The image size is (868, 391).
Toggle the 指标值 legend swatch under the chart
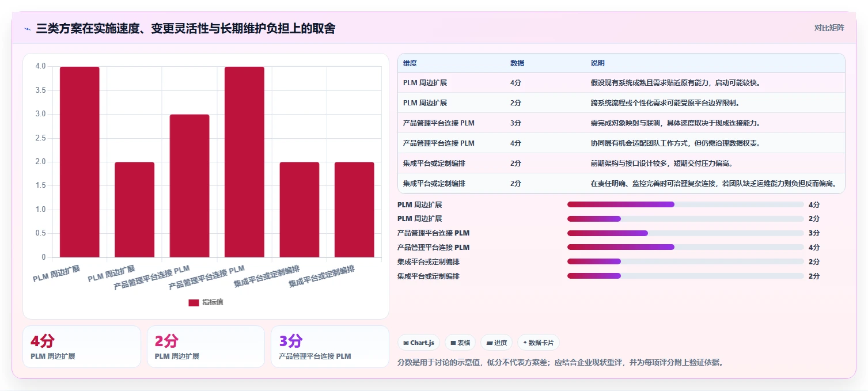tap(194, 302)
